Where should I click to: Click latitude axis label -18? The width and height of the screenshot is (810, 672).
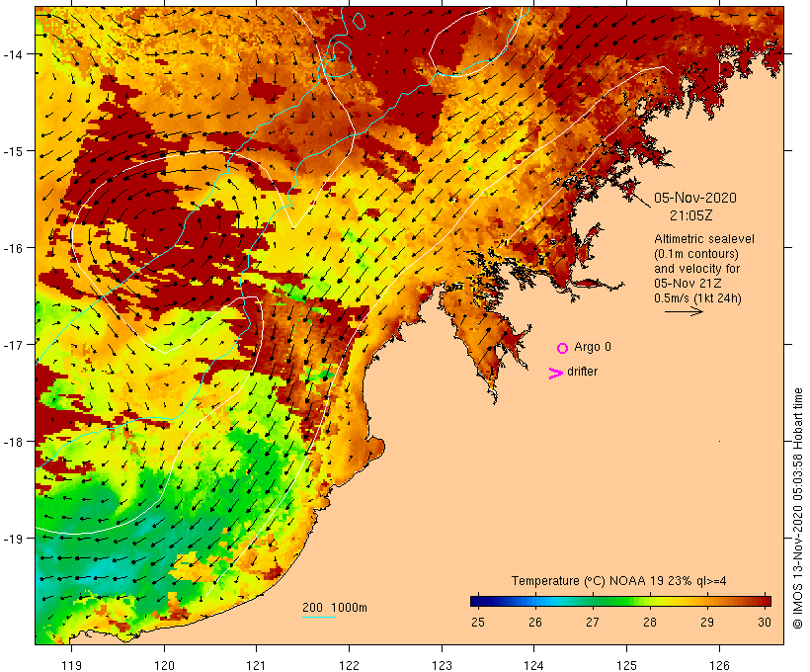point(12,442)
